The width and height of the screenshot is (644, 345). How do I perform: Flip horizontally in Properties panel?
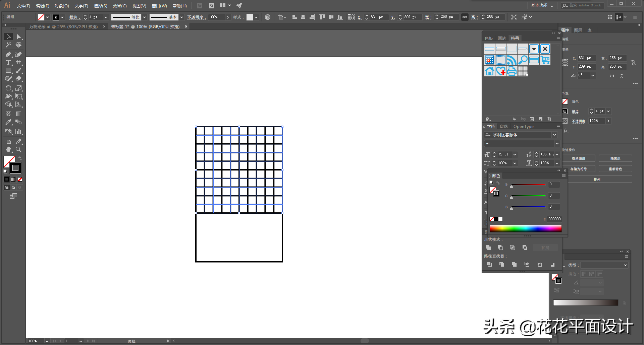click(x=612, y=76)
